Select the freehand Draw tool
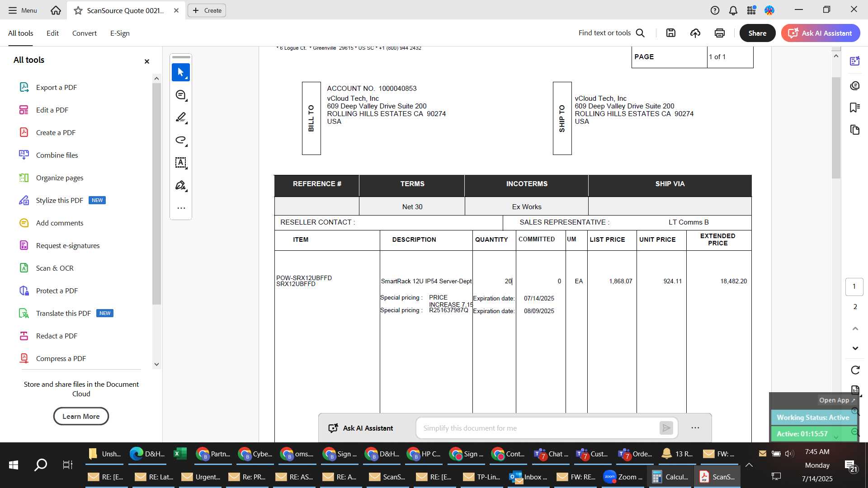This screenshot has width=868, height=488. [x=181, y=140]
